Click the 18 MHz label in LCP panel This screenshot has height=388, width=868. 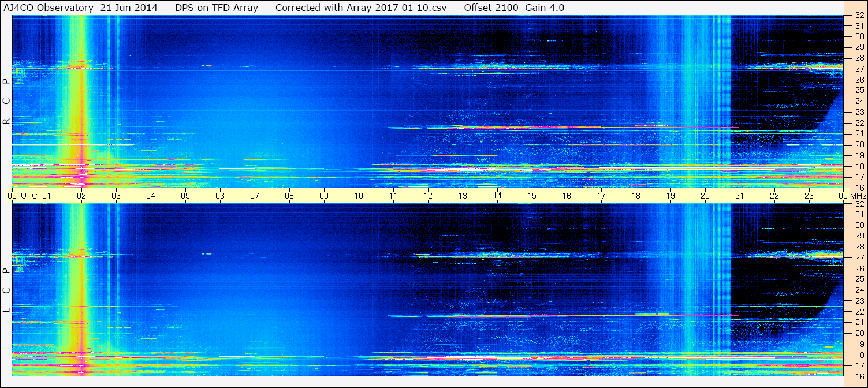(x=859, y=355)
